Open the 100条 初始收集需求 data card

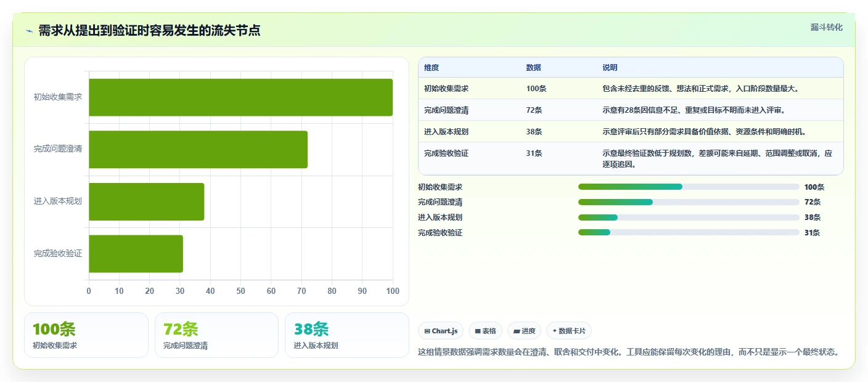pyautogui.click(x=86, y=335)
